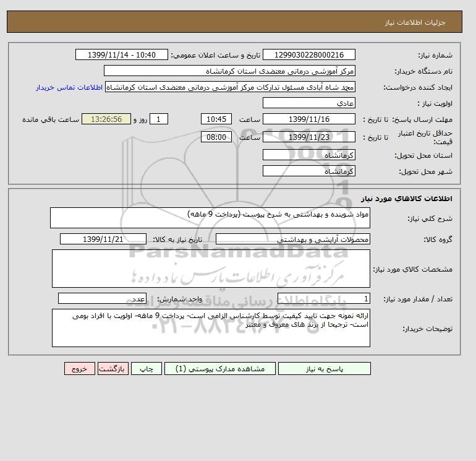The width and height of the screenshot is (476, 461).
Task: Click the واحد شمارش field عدد
Action: click(x=102, y=298)
